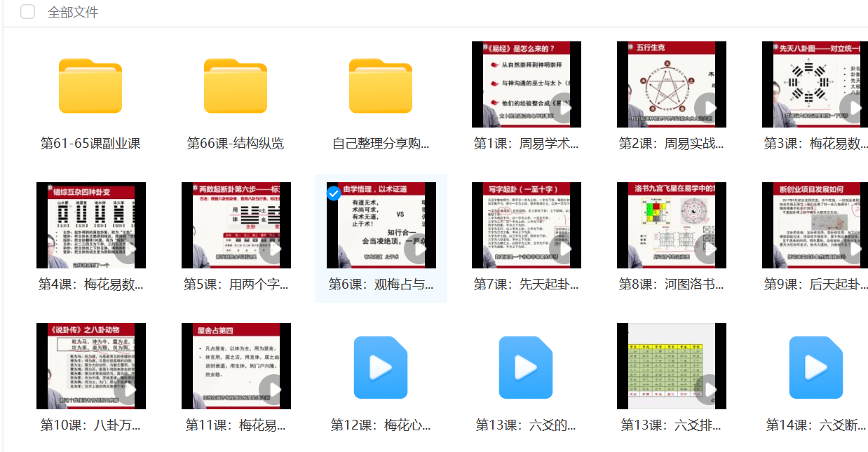Screen dimensions: 868x452
Task: Play the 第1课 周易学术 video thumbnail
Action: click(x=526, y=84)
